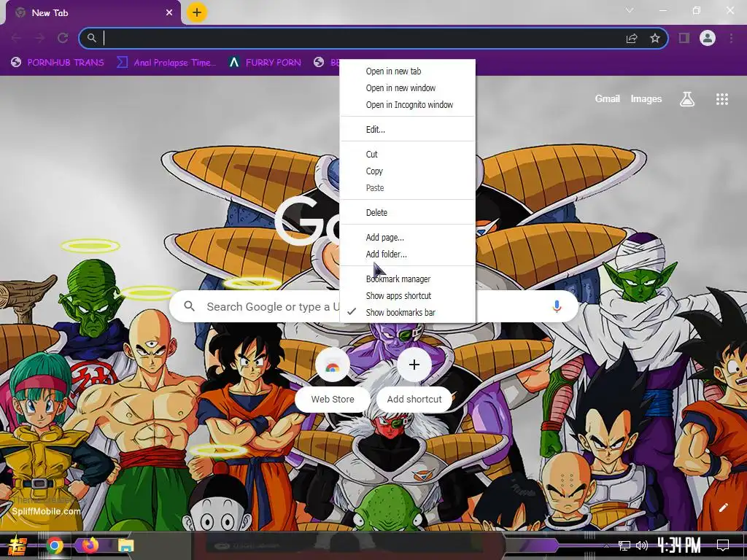Expand hidden system tray icons
Image resolution: width=747 pixels, height=560 pixels.
pos(606,545)
